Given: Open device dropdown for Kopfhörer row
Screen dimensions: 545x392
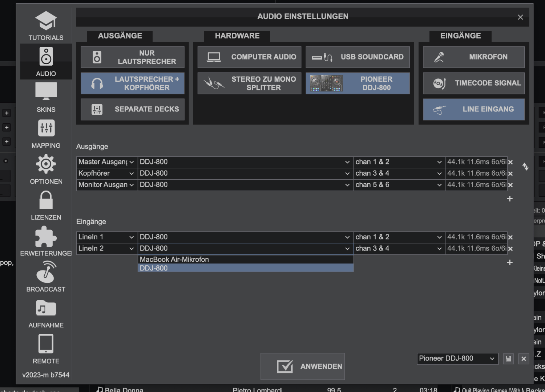Looking at the screenshot, I should (x=246, y=173).
